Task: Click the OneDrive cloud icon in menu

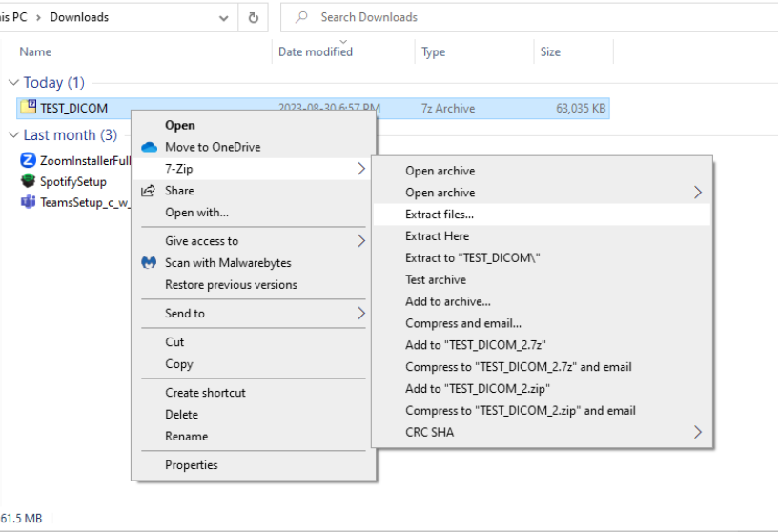Action: (x=149, y=147)
